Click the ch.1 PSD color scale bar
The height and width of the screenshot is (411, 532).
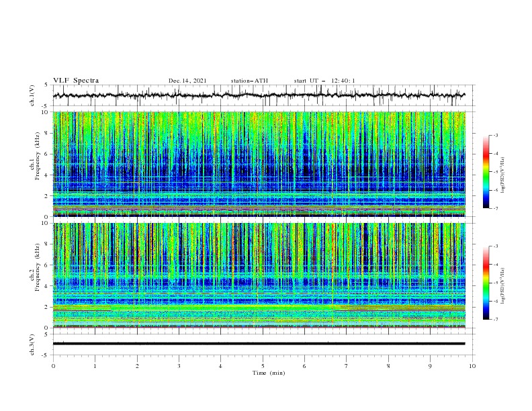pyautogui.click(x=486, y=172)
